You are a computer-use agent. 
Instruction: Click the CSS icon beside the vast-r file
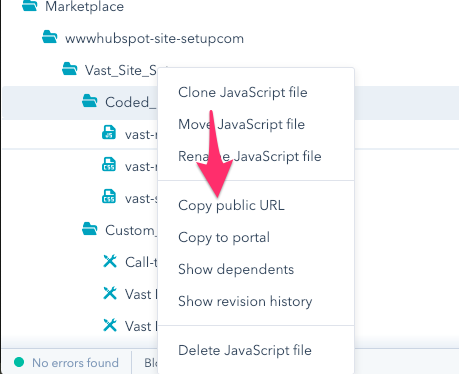109,165
